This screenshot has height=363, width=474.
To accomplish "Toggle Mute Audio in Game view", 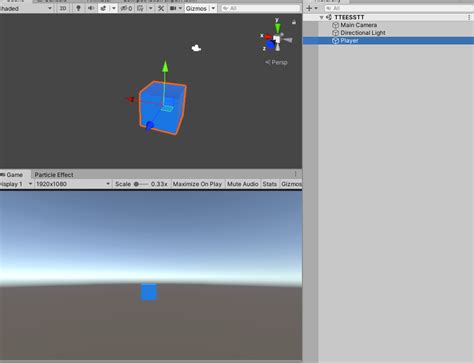I will (243, 184).
